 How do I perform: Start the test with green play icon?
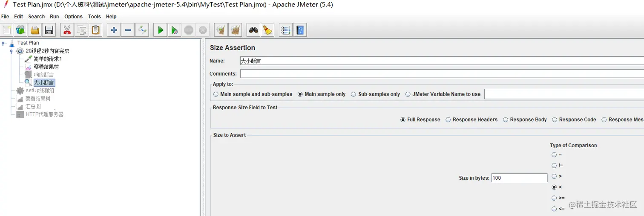pyautogui.click(x=160, y=30)
